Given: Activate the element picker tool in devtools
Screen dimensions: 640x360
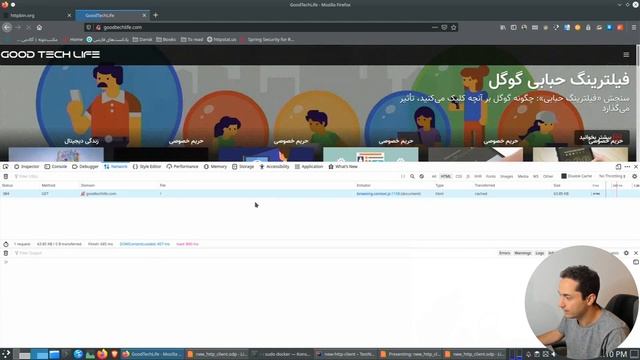Looking at the screenshot, I should click(x=6, y=167).
